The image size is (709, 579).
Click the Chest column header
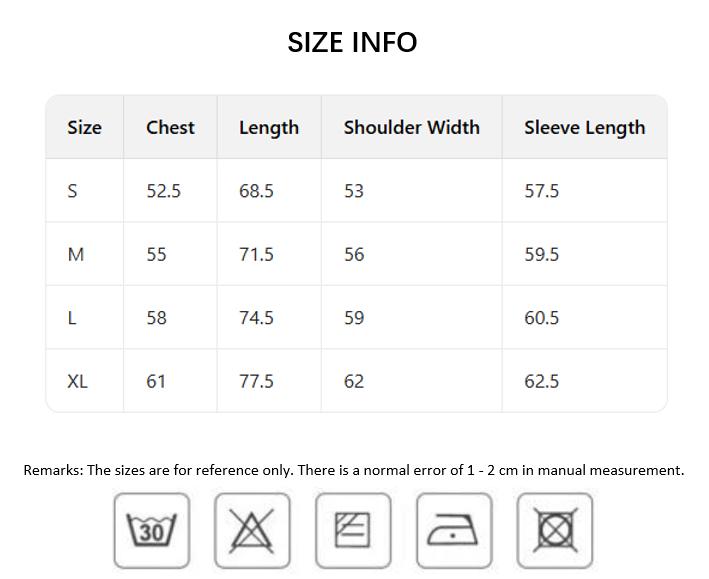coord(170,127)
